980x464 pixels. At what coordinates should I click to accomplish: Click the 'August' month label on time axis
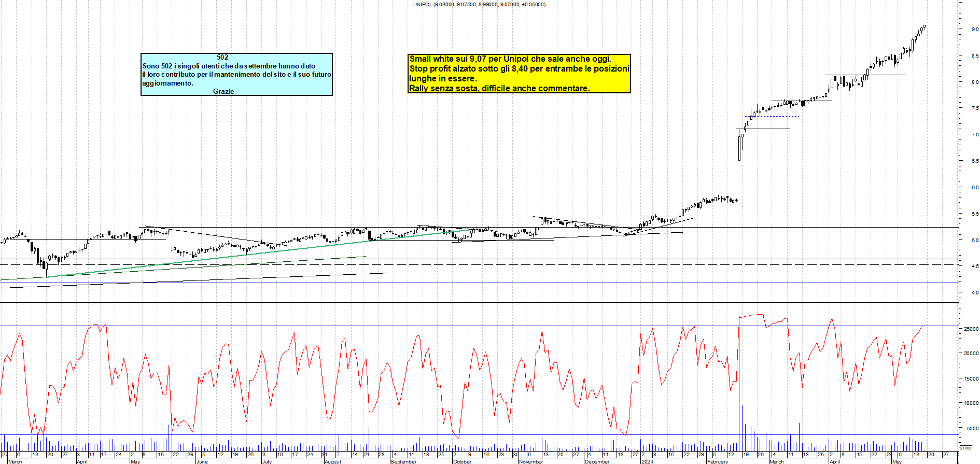coord(333,461)
